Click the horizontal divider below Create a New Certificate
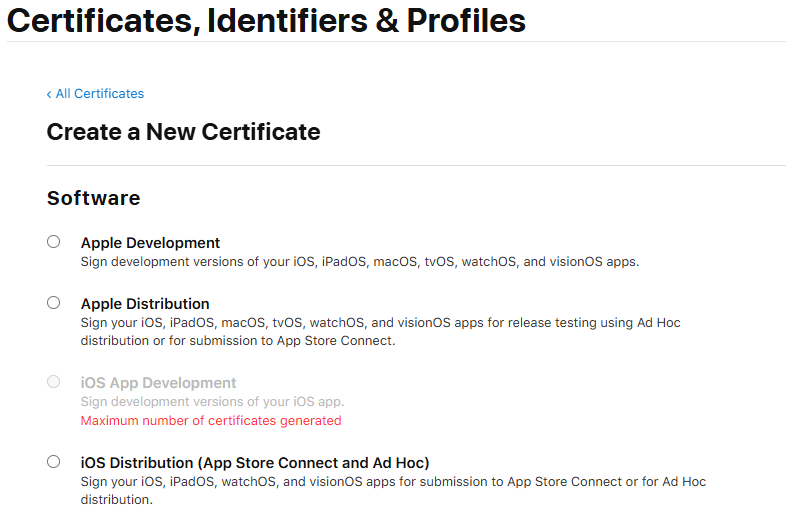This screenshot has width=786, height=526. 416,165
